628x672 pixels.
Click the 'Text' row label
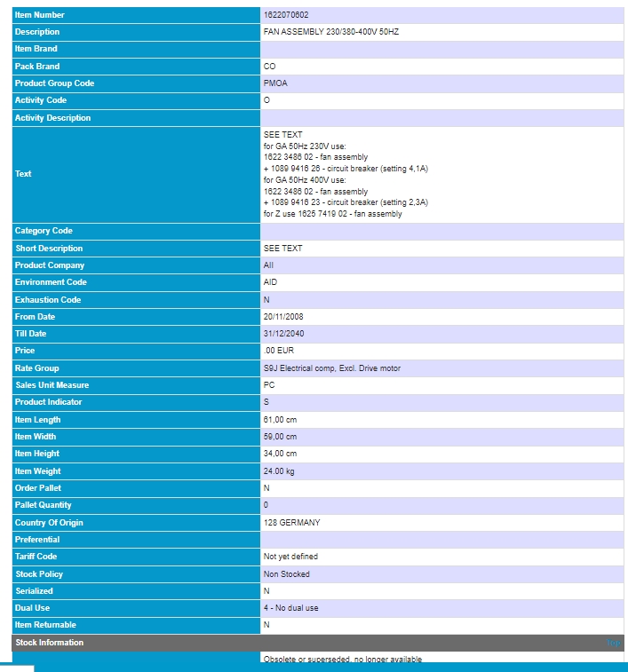[23, 174]
